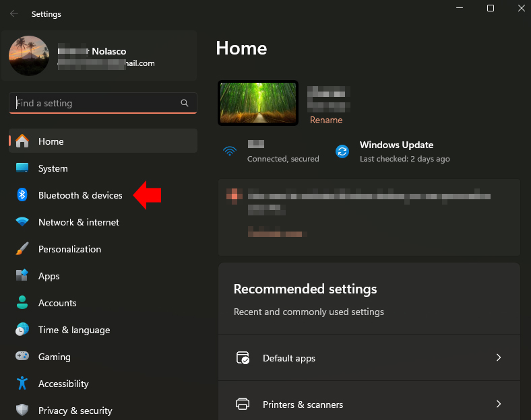Click the Recommended settings heading
Screen dimensions: 531x420
click(x=305, y=289)
